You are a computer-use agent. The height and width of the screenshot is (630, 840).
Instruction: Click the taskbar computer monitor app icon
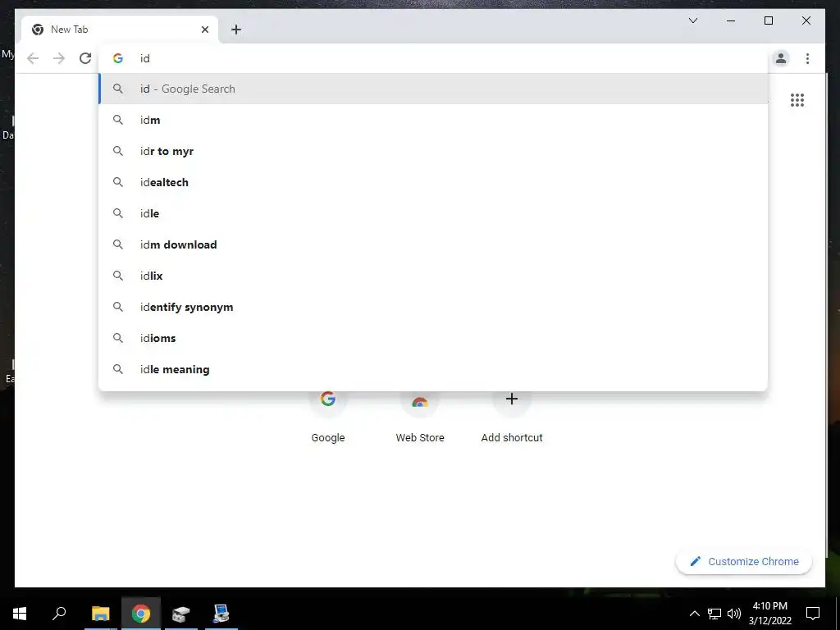pyautogui.click(x=221, y=614)
